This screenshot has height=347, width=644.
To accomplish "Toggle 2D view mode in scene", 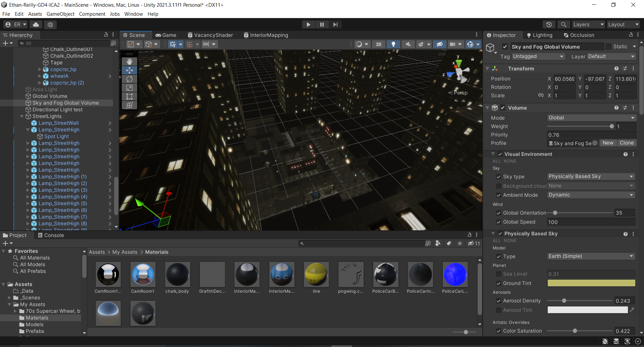I will (x=379, y=44).
